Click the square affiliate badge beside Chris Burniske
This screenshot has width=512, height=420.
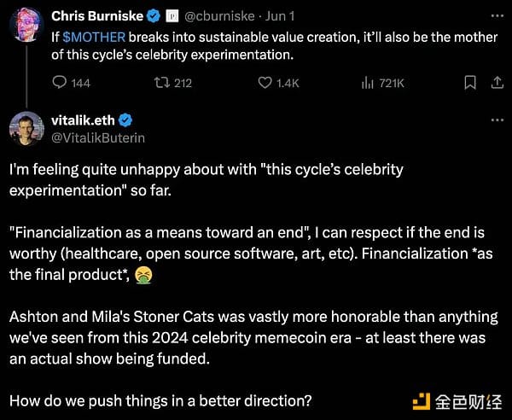172,16
